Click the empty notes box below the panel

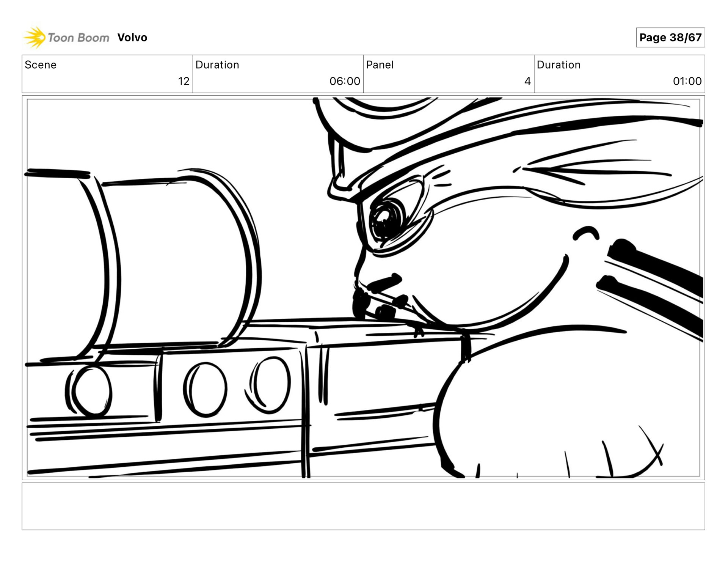[363, 506]
